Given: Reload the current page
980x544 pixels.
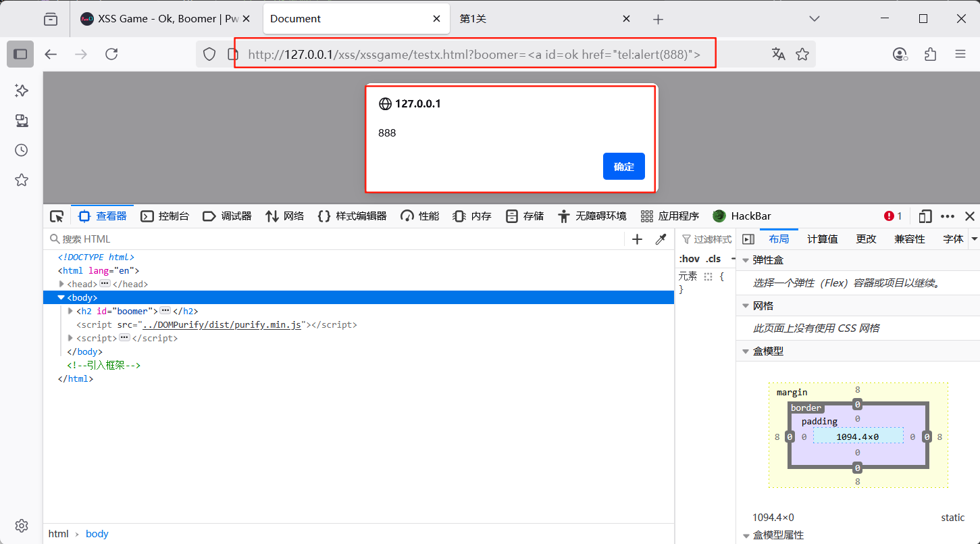Looking at the screenshot, I should point(111,54).
